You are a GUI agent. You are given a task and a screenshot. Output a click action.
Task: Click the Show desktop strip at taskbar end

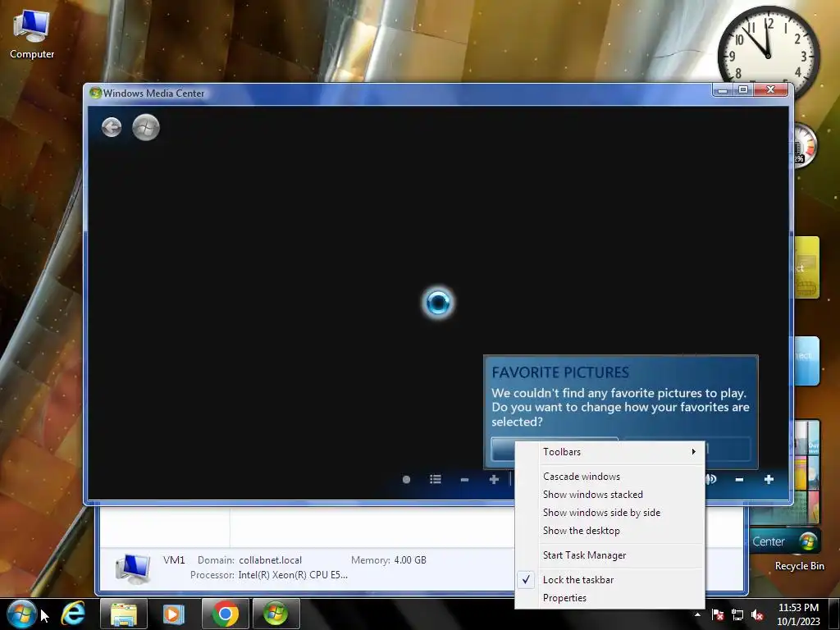coord(836,614)
